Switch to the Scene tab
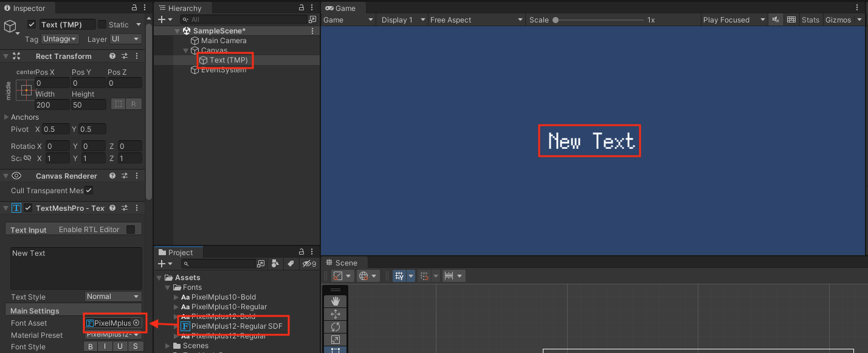Image resolution: width=868 pixels, height=353 pixels. click(345, 263)
